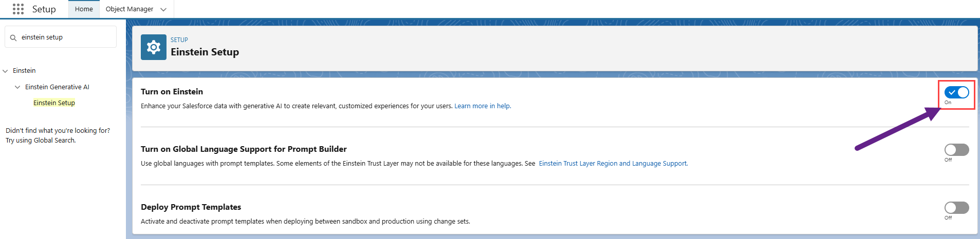The height and width of the screenshot is (239, 980).
Task: Open the Learn more in help link
Action: click(x=482, y=106)
